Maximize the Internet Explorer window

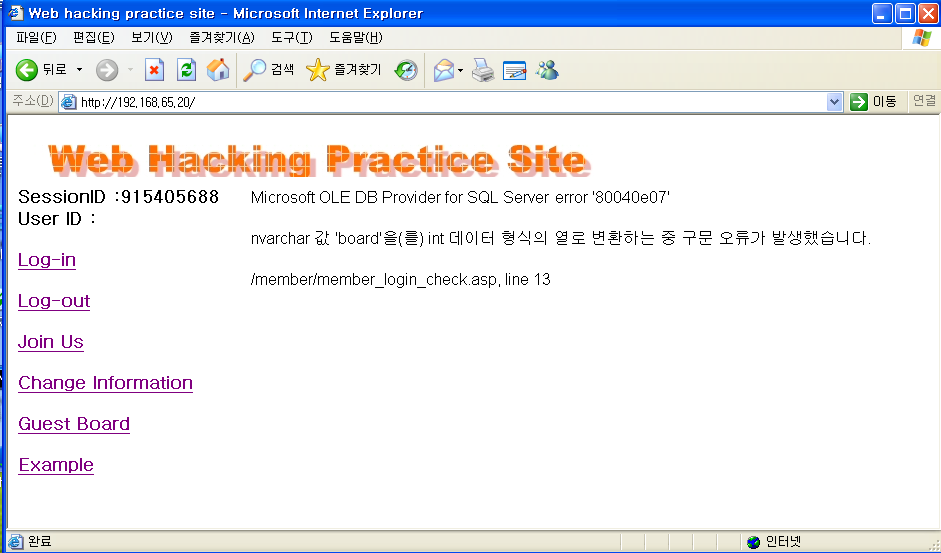(905, 14)
